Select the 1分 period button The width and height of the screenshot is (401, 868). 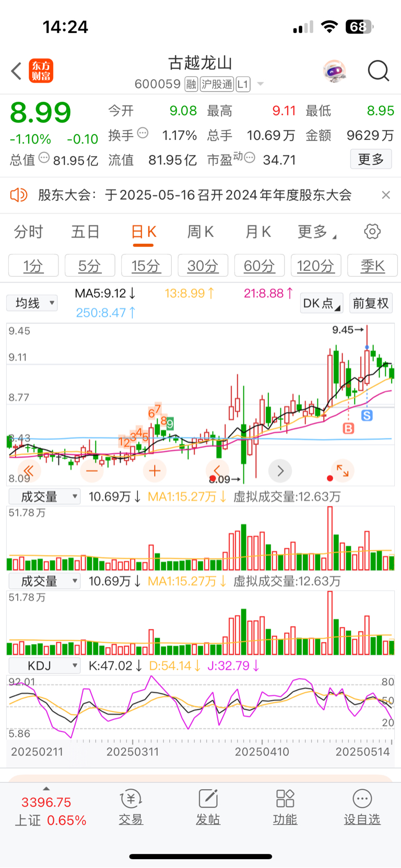[x=33, y=266]
